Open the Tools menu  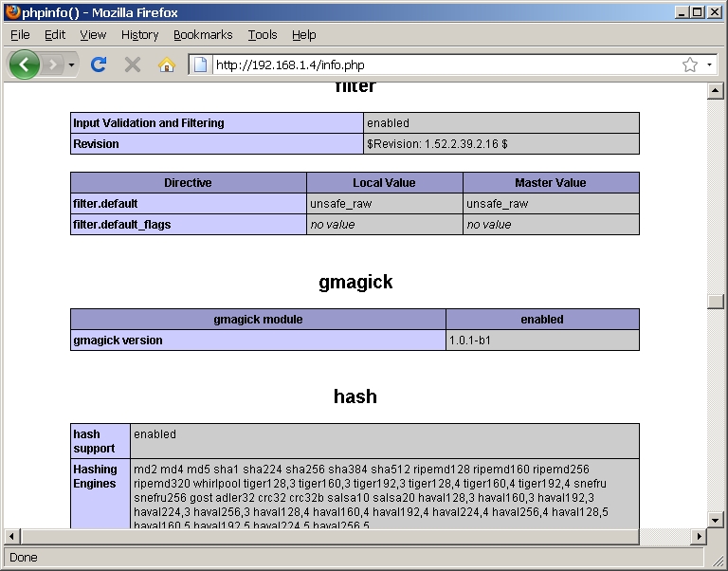(263, 35)
